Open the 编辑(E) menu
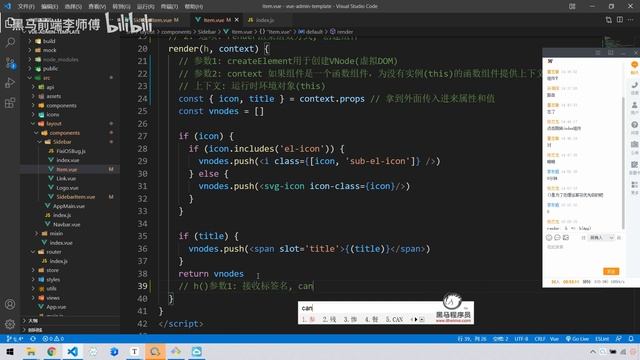This screenshot has width=640, height=360. pyautogui.click(x=49, y=7)
